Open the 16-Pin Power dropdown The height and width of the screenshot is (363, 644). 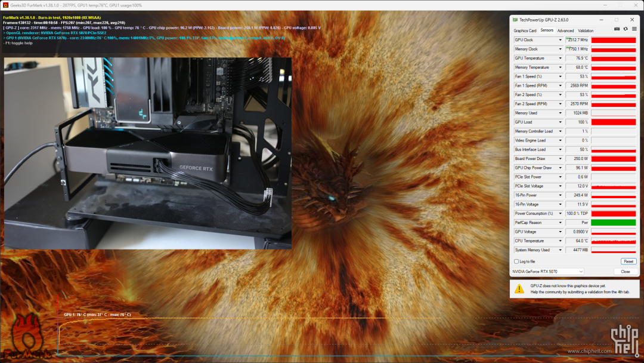click(560, 195)
